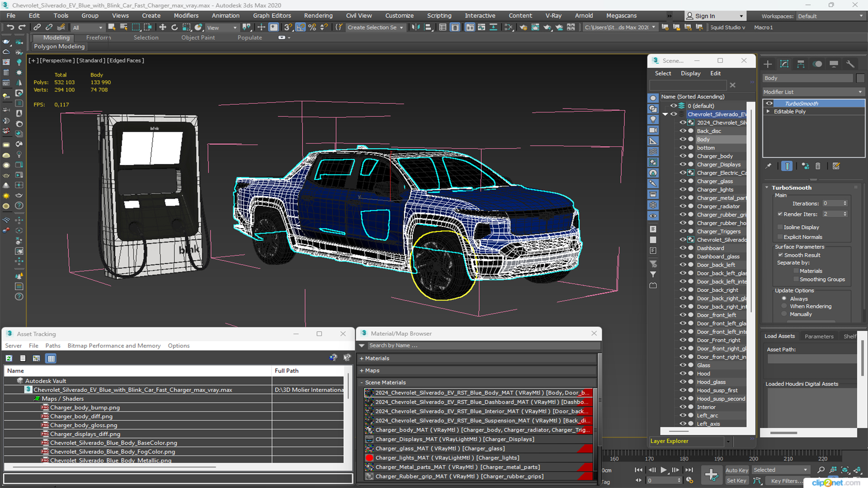The height and width of the screenshot is (488, 868).
Task: Open the View reference coordinate dropdown
Action: [x=222, y=28]
